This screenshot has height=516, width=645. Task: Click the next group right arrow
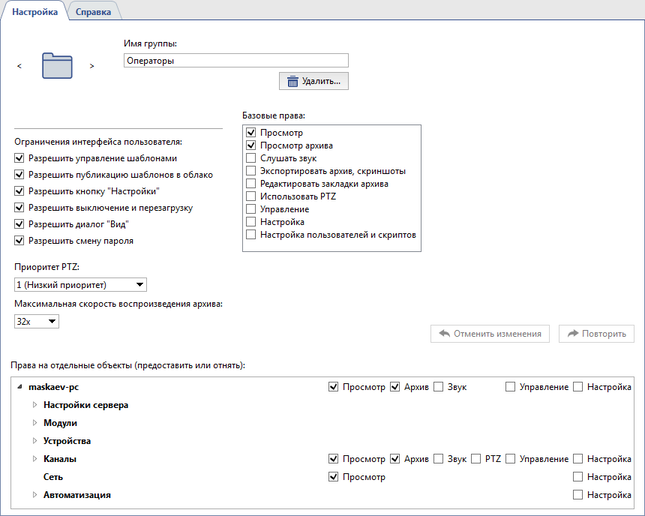point(92,66)
